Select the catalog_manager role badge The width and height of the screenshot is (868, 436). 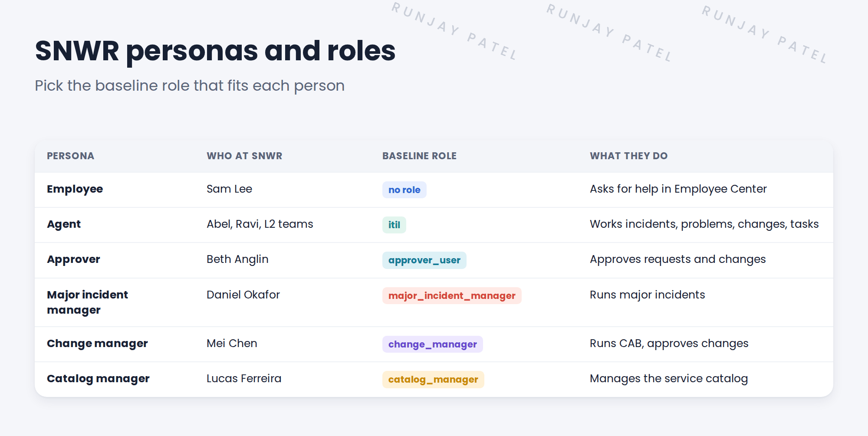[x=433, y=380]
